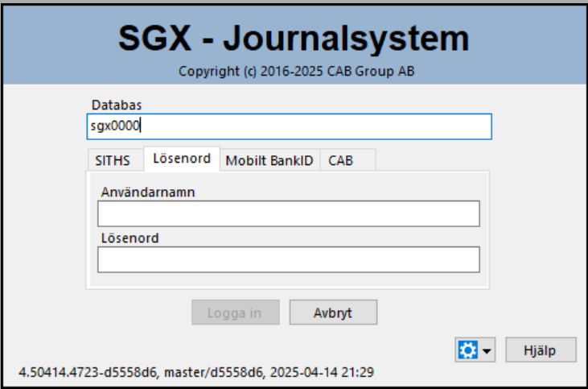Click into the Lösenord password field
Image resolution: width=588 pixels, height=389 pixels.
[289, 259]
